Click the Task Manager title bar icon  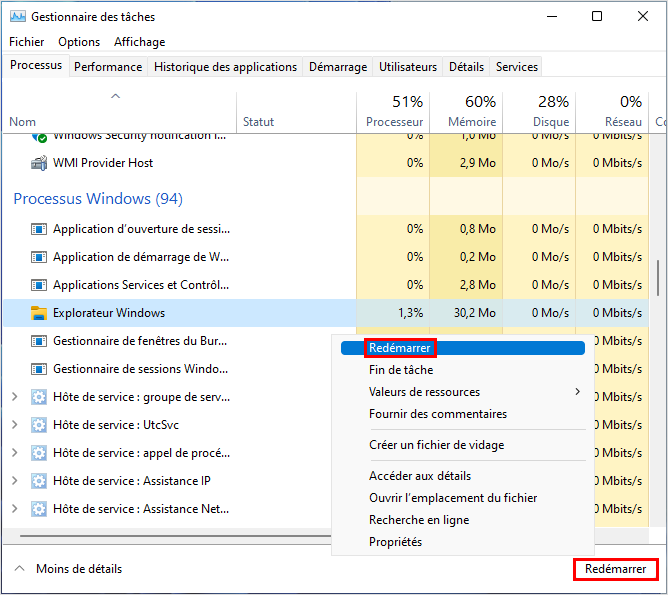17,17
